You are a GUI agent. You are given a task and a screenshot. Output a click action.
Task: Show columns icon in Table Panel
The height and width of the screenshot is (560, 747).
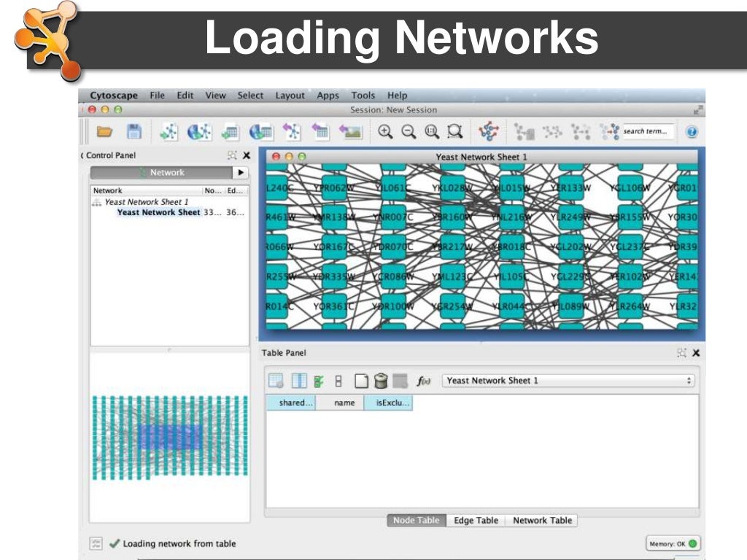(x=298, y=381)
